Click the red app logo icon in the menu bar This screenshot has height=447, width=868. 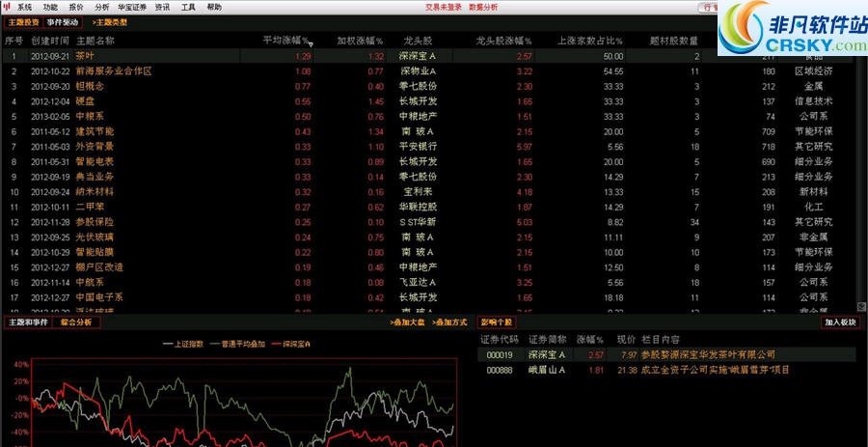[x=7, y=7]
